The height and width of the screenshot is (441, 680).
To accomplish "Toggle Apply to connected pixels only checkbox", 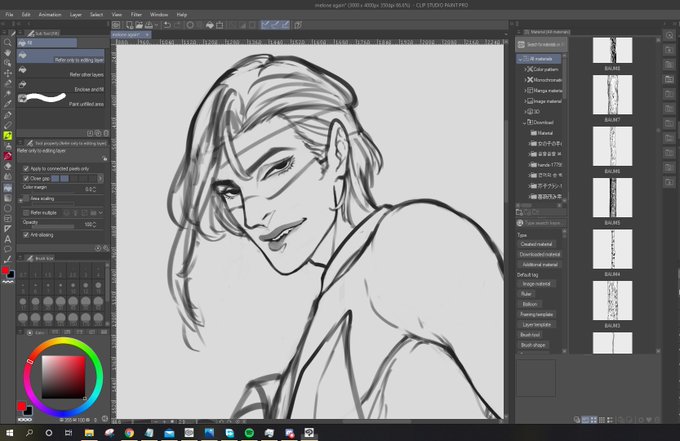I will tap(26, 168).
